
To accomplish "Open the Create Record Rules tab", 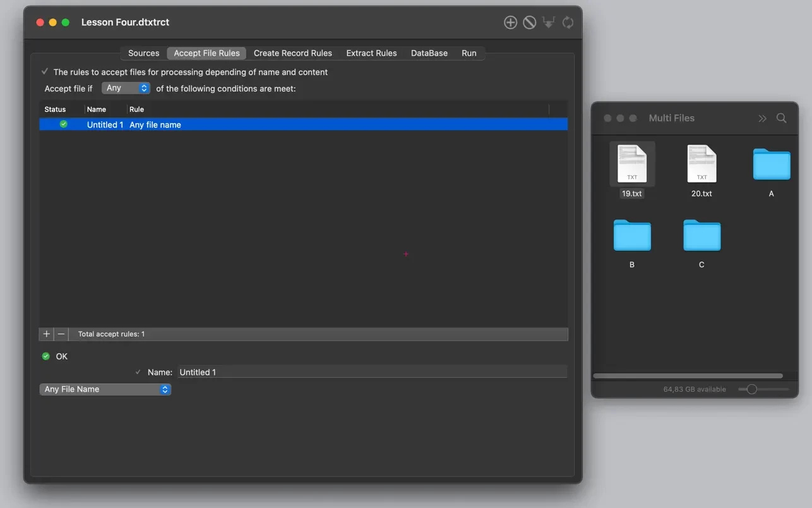I will tap(292, 53).
